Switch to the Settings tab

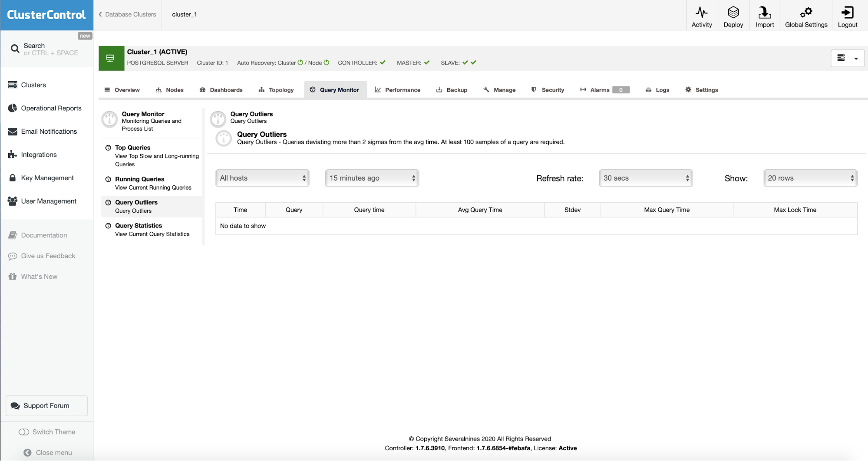(702, 90)
